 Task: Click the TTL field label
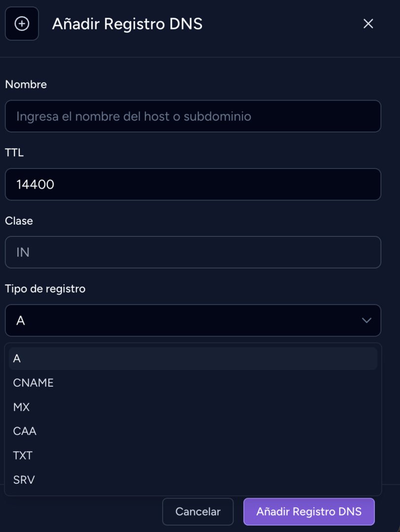(x=14, y=153)
